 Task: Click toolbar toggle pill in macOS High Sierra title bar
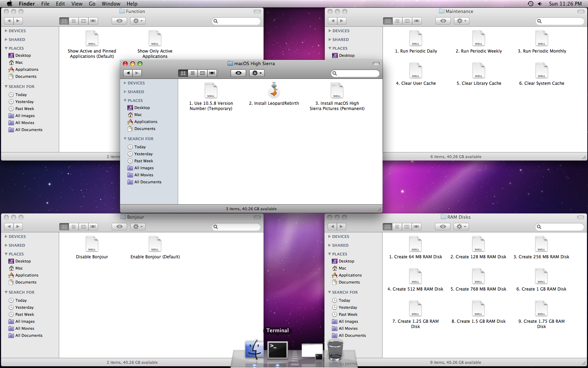376,64
